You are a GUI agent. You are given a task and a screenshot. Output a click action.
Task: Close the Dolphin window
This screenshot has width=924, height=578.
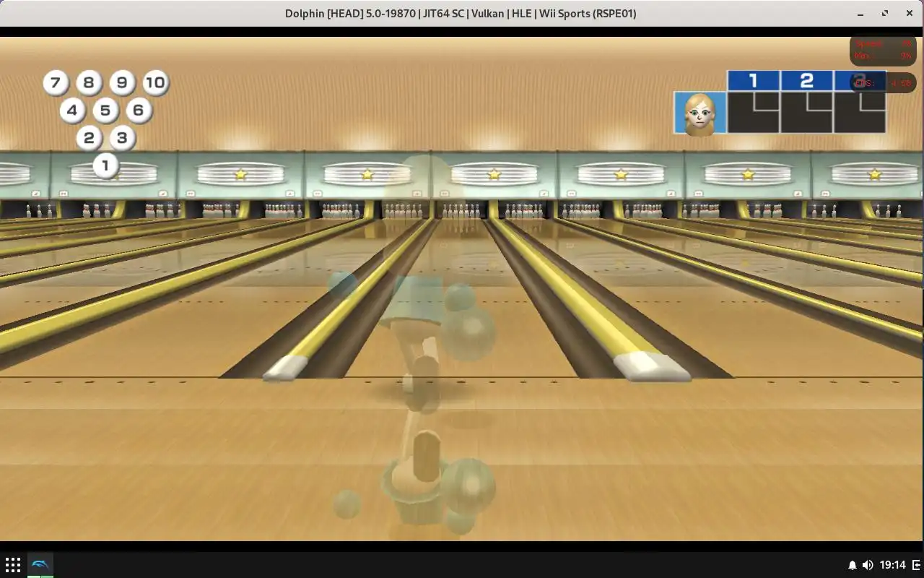tap(909, 14)
